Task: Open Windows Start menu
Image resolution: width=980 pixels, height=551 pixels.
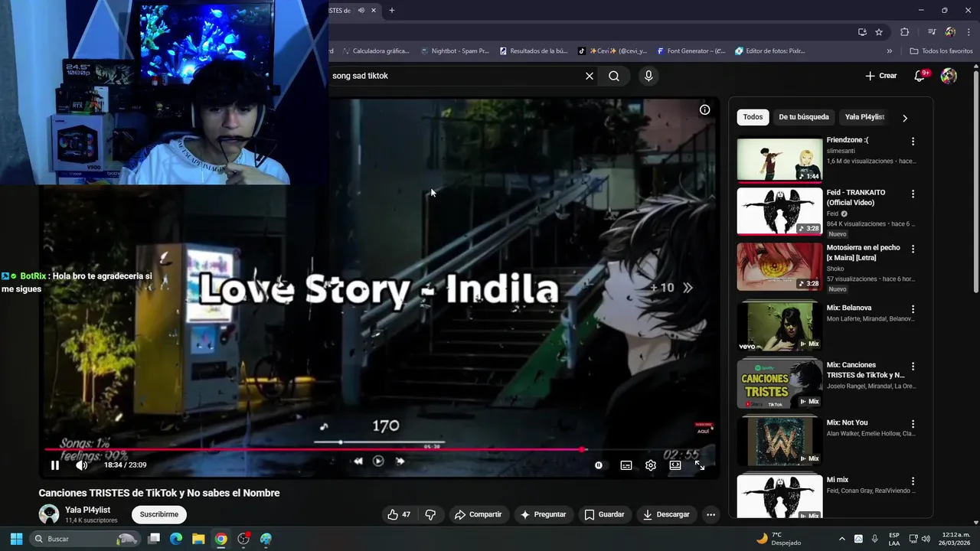Action: click(16, 539)
